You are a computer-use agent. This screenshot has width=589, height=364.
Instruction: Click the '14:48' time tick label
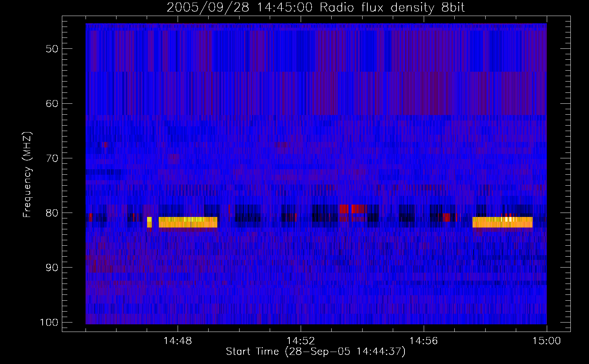click(x=178, y=341)
